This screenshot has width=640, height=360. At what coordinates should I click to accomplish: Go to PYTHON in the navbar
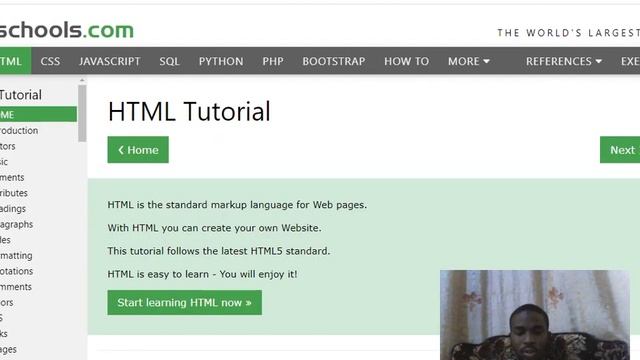(221, 61)
